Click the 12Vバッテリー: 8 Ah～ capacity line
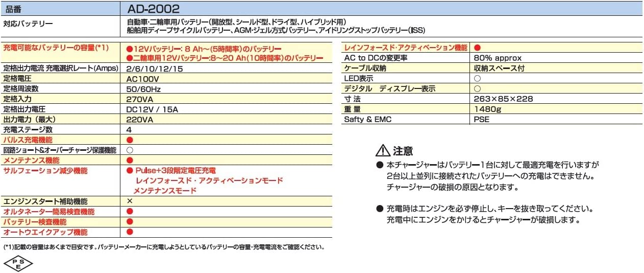 (x=204, y=48)
